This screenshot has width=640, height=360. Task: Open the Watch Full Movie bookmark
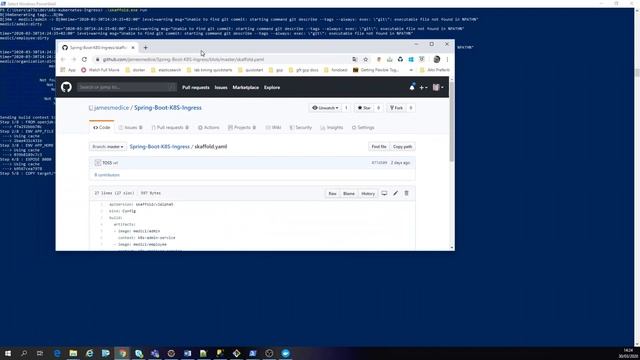pyautogui.click(x=100, y=70)
